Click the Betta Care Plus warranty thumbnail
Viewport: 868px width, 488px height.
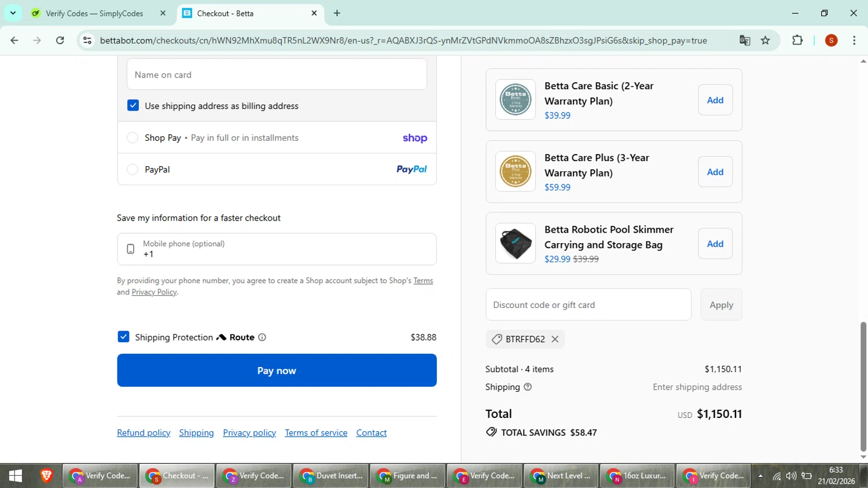[516, 171]
